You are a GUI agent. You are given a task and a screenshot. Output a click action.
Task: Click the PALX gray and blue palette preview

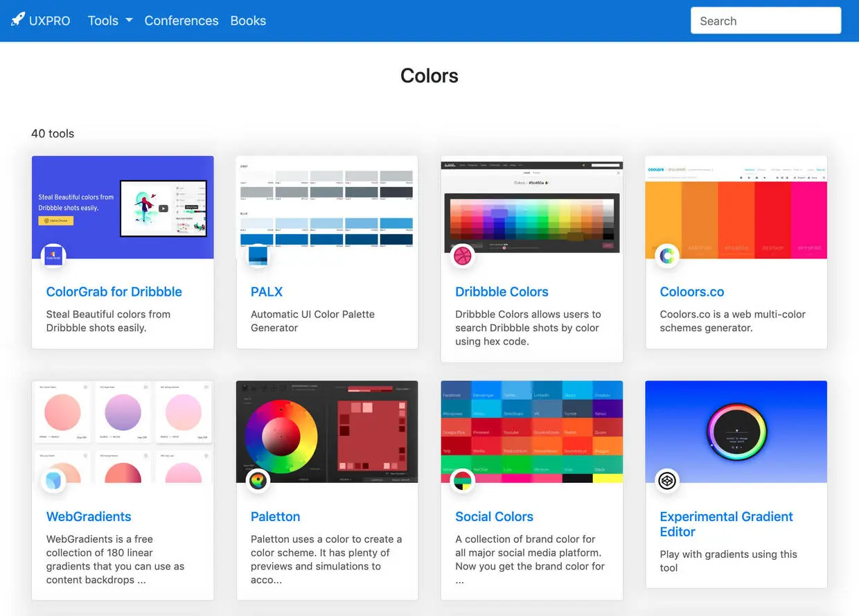(327, 207)
